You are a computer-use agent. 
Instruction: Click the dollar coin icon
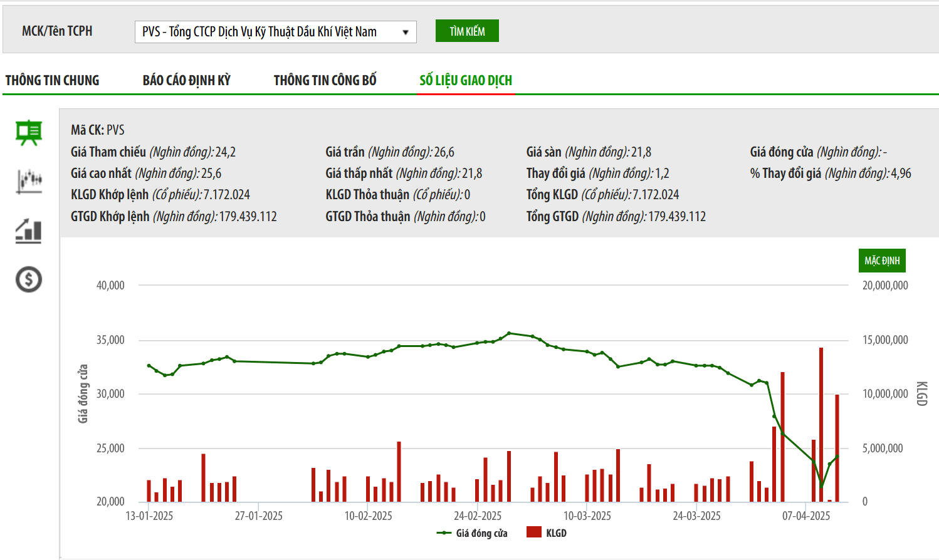[x=29, y=279]
